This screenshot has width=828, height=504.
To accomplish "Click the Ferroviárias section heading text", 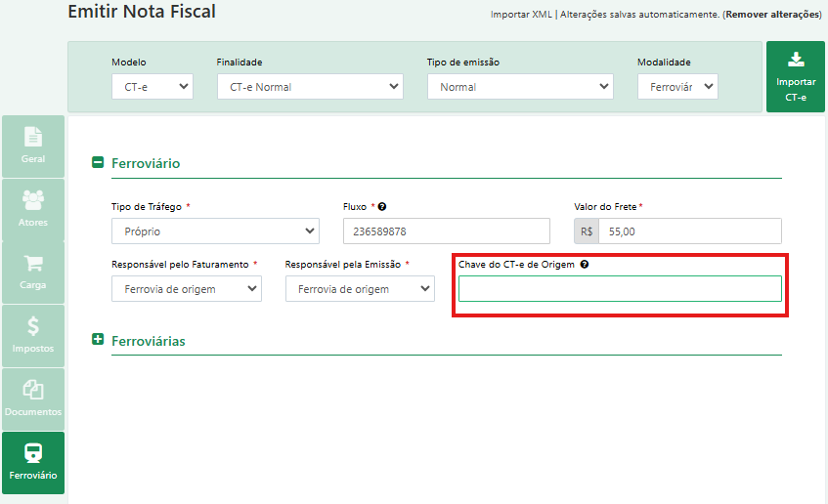I will 149,341.
